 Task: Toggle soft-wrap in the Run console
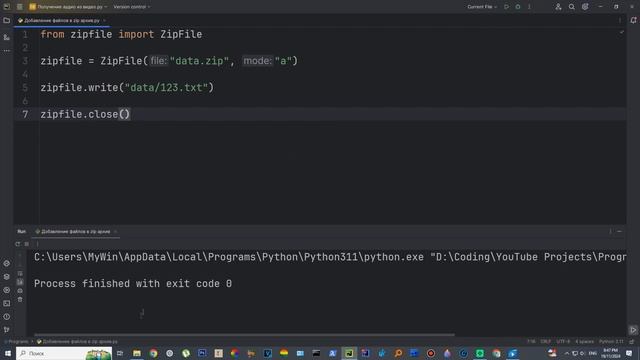(x=20, y=273)
